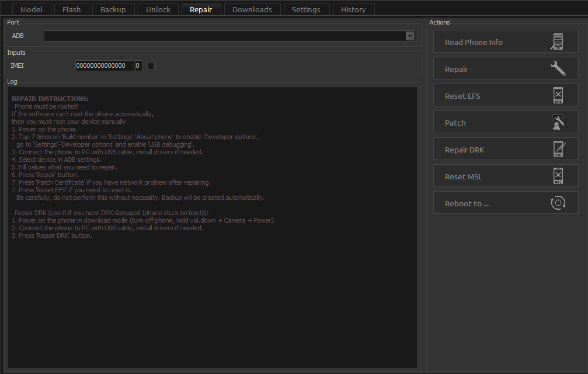Click the Repair DRK phone icon
588x374 pixels.
(558, 150)
